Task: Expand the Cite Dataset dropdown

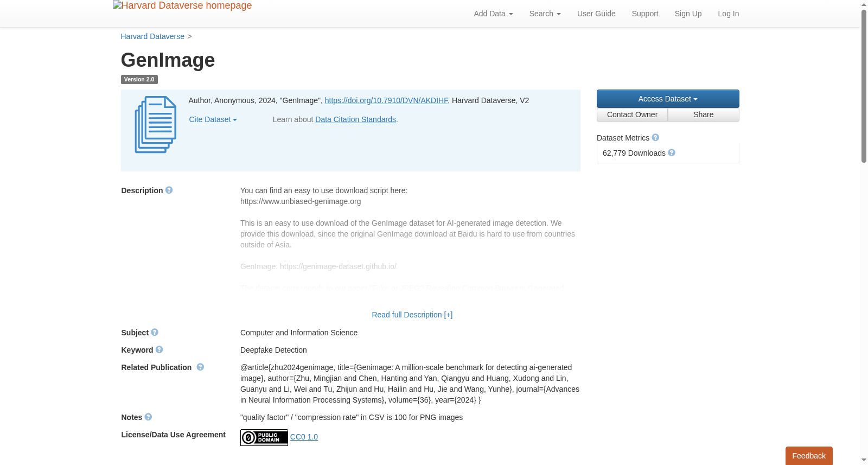Action: (x=213, y=119)
